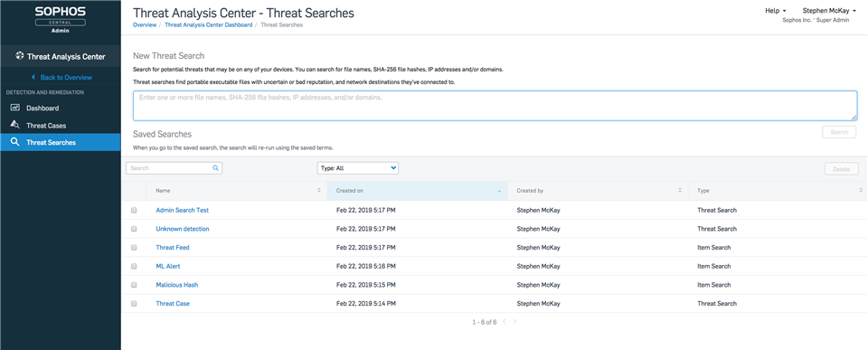Select the Threat Feed row checkbox

134,248
